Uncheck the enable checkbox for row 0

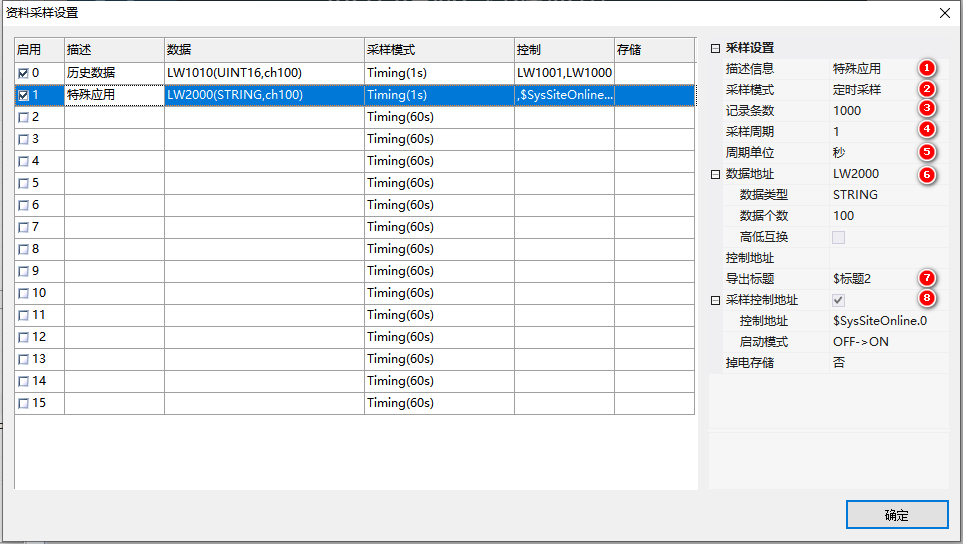point(24,73)
